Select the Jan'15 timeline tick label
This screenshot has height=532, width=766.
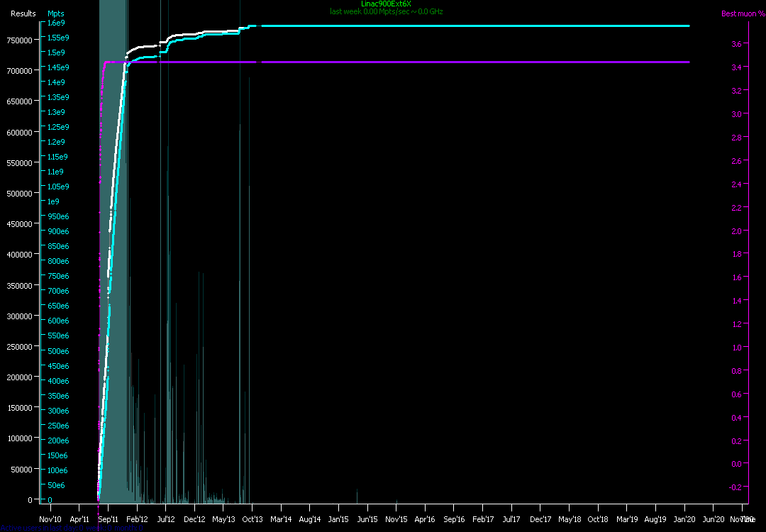pyautogui.click(x=339, y=519)
